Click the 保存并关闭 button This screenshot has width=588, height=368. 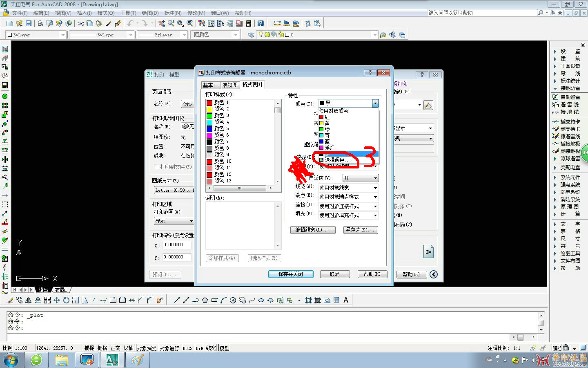click(291, 274)
